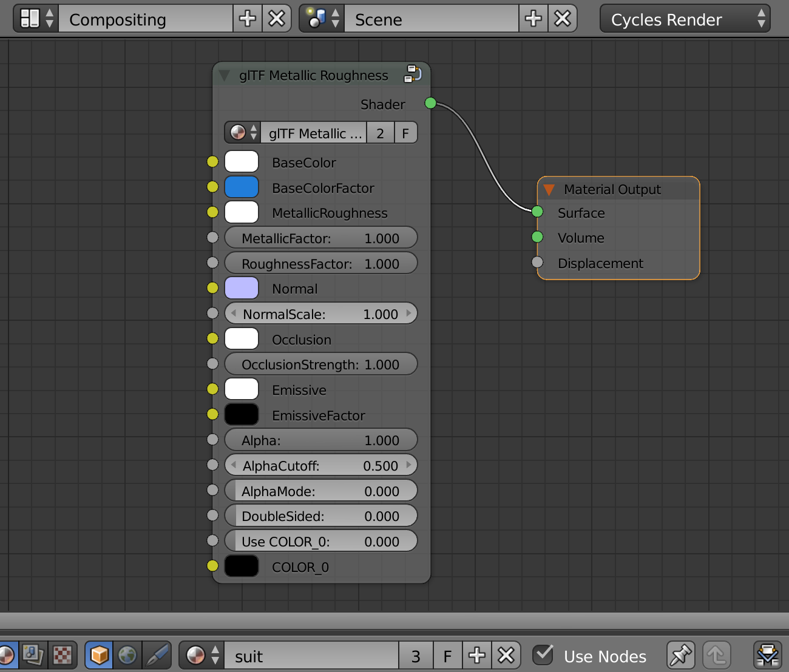Click the Compositing layout name field
The width and height of the screenshot is (789, 672).
pyautogui.click(x=146, y=19)
